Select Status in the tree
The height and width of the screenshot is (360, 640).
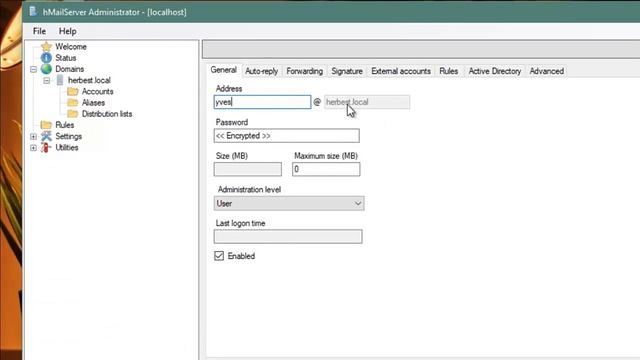click(x=66, y=58)
